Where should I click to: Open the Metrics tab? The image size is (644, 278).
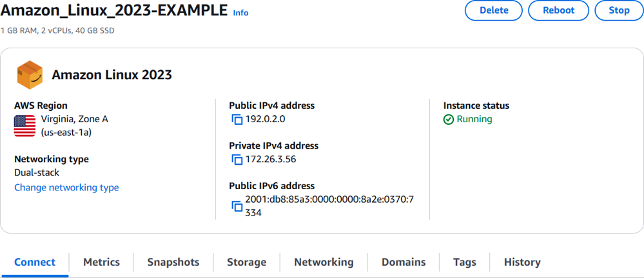[101, 262]
